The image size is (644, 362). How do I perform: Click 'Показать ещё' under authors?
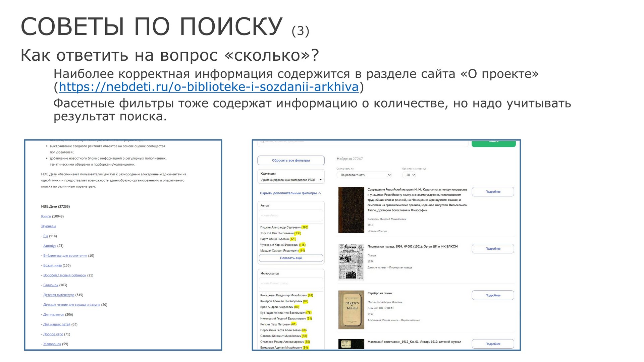coord(291,258)
